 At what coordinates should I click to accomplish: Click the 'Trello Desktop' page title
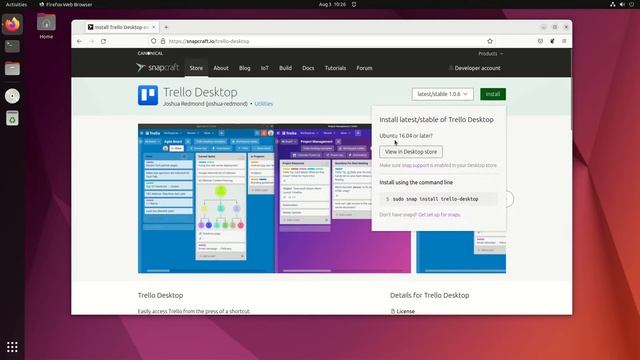click(x=200, y=92)
